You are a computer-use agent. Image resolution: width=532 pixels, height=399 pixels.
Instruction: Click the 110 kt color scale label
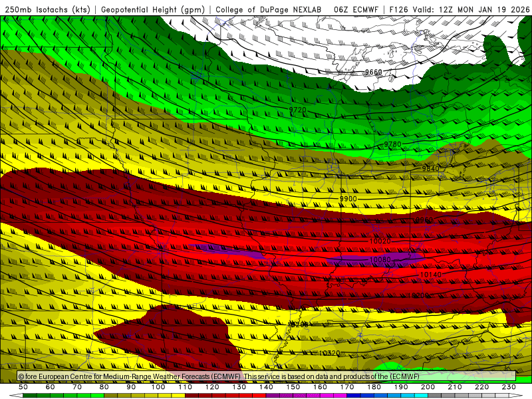click(x=186, y=387)
